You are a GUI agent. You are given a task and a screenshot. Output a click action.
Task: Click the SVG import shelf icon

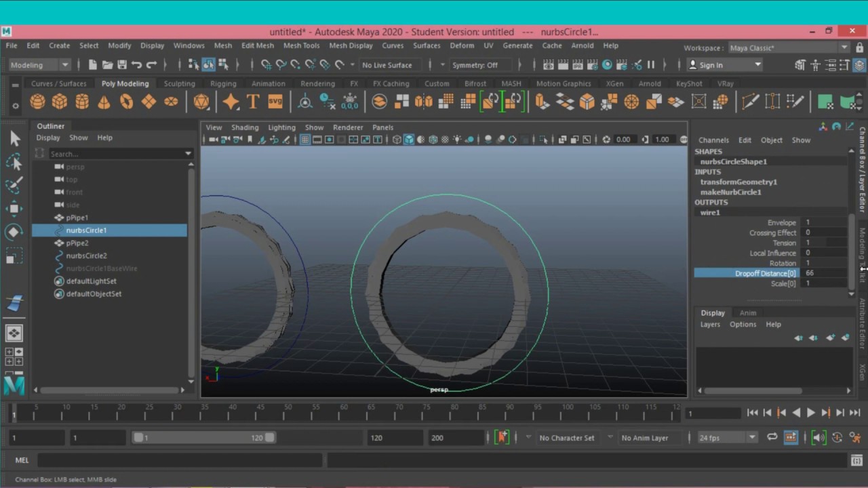pyautogui.click(x=275, y=102)
